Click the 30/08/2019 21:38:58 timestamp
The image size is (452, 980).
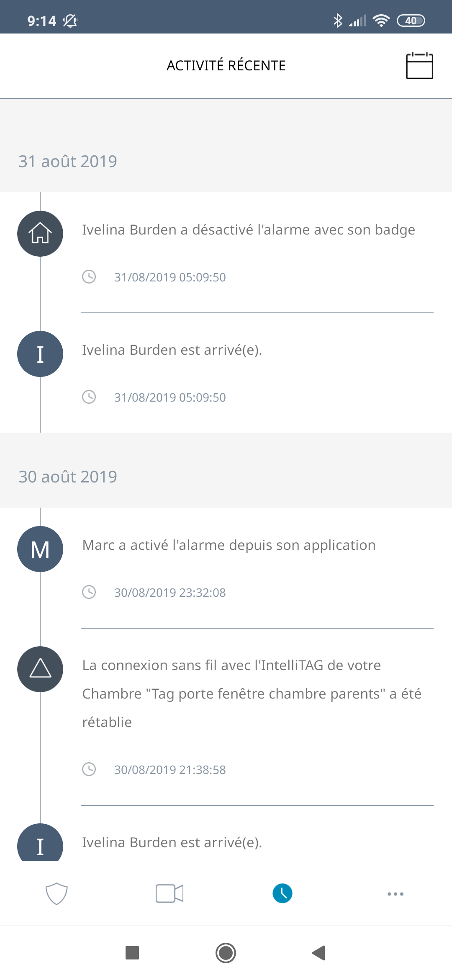(x=170, y=770)
